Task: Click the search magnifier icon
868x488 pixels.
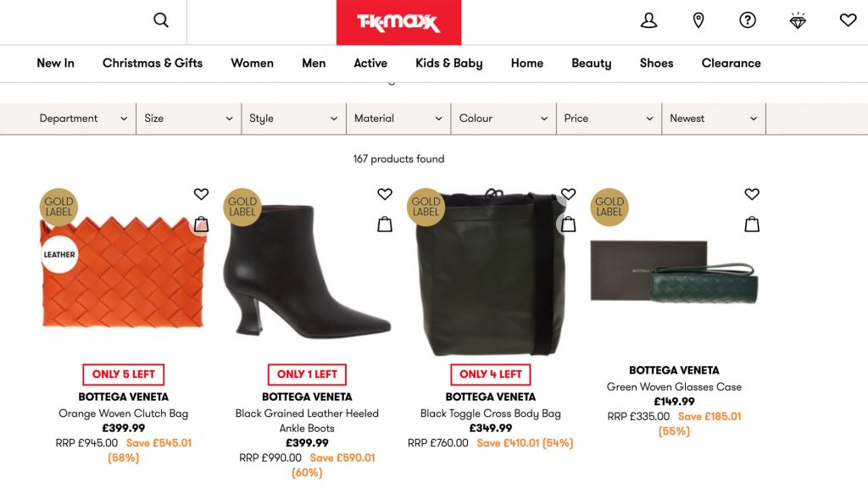Action: (x=161, y=20)
